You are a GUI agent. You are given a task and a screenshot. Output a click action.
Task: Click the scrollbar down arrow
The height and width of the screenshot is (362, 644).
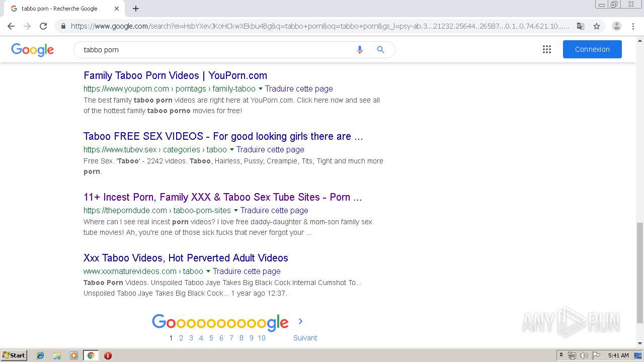click(639, 343)
